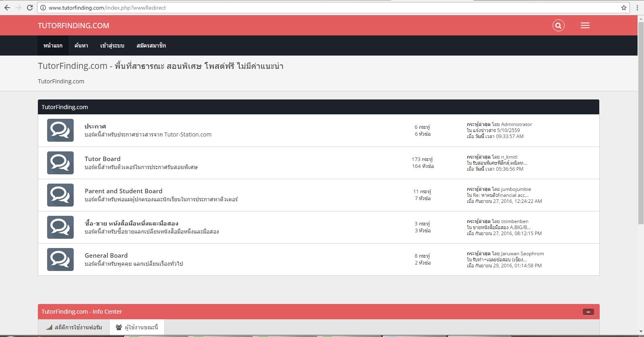
Task: Open the General Board link
Action: click(x=106, y=255)
